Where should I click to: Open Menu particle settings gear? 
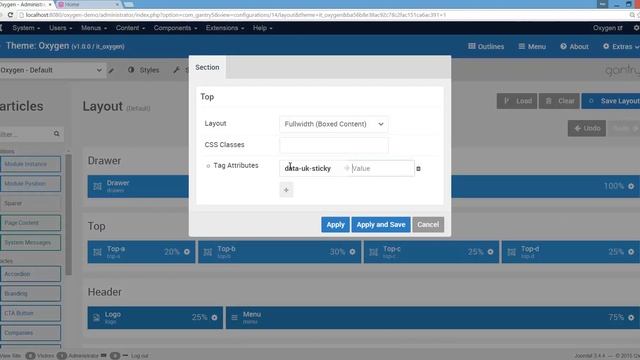pos(631,318)
